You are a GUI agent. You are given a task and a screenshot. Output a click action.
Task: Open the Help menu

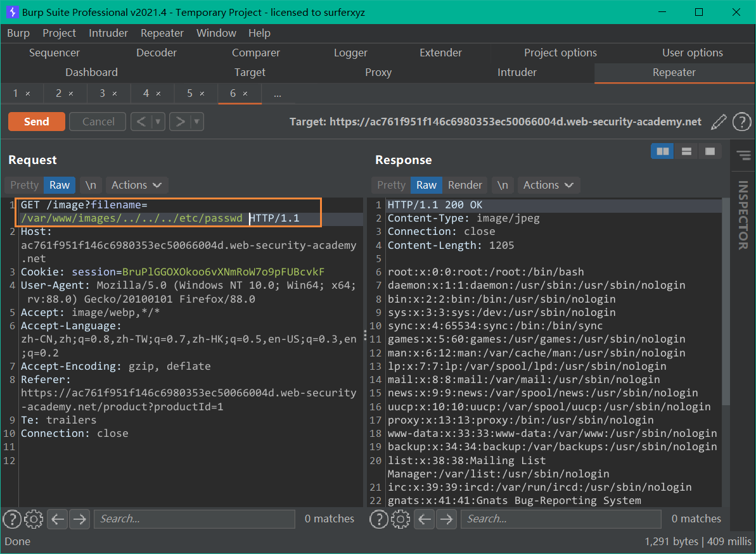(x=259, y=33)
